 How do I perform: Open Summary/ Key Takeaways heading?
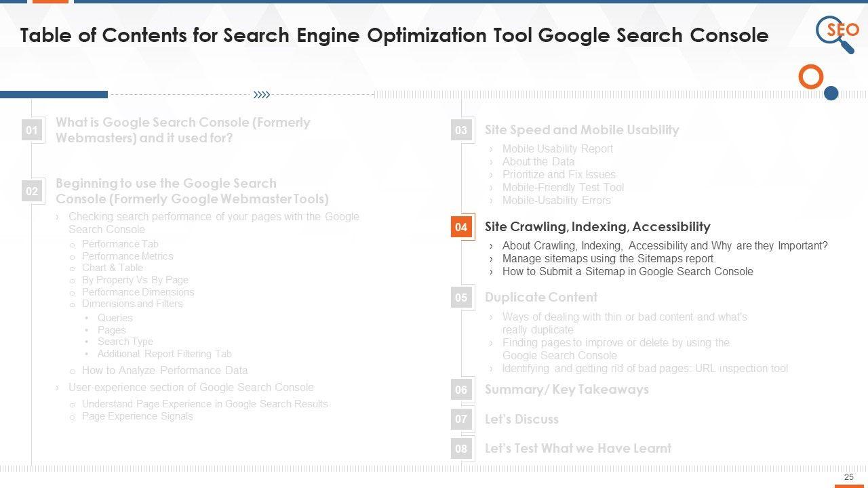click(566, 390)
